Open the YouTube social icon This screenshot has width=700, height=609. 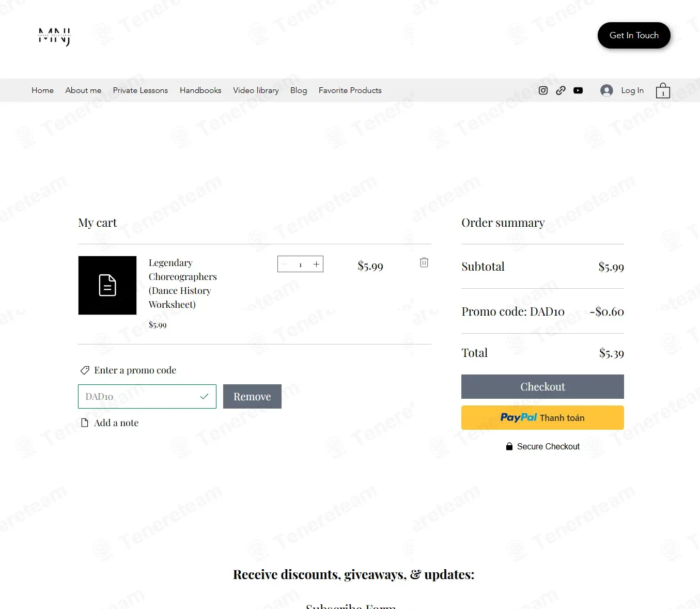point(578,90)
